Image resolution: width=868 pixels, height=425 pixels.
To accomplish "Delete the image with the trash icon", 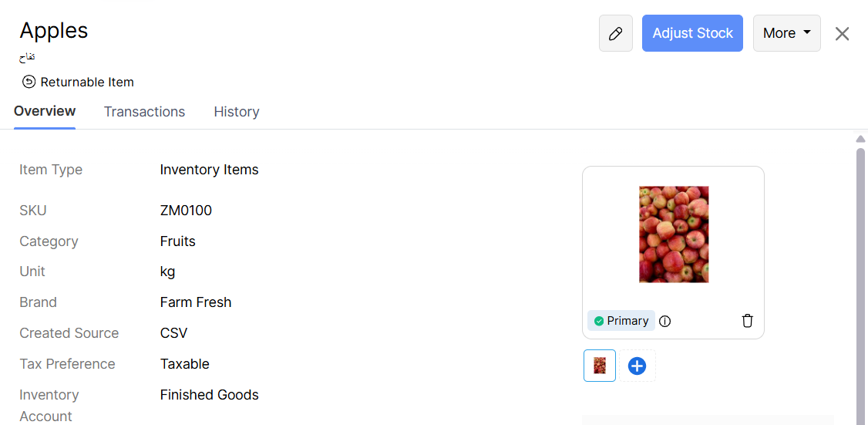I will point(747,321).
